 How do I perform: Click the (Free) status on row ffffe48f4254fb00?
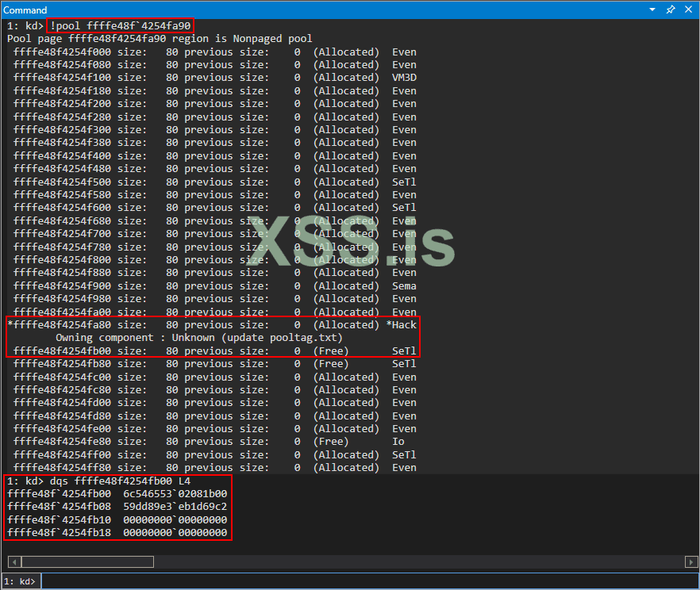tap(331, 351)
